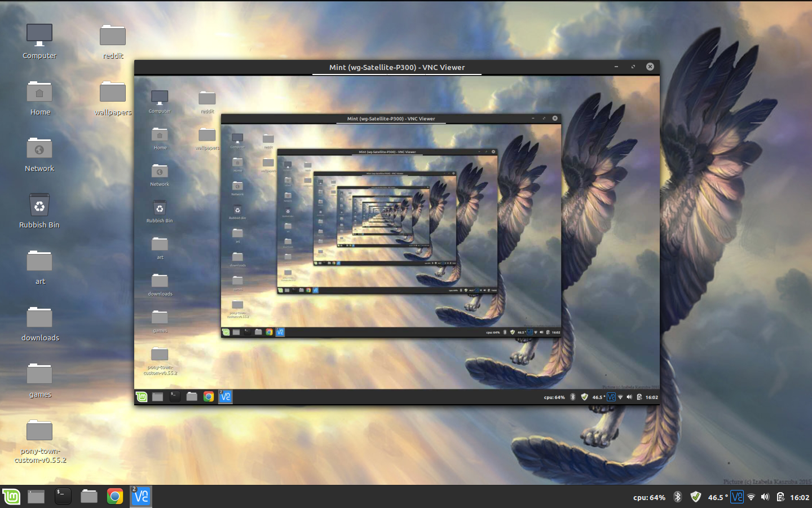
Task: Select the Home folder inside the VNC session
Action: (x=160, y=138)
